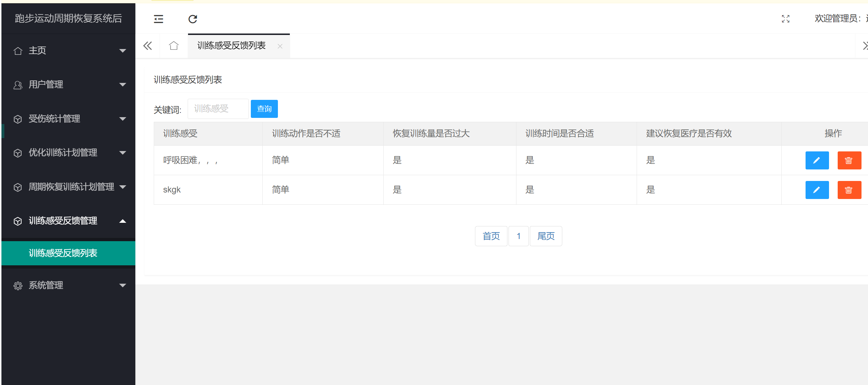868x385 pixels.
Task: Collapse the 训练感受反馈管理 menu section
Action: (x=63, y=221)
